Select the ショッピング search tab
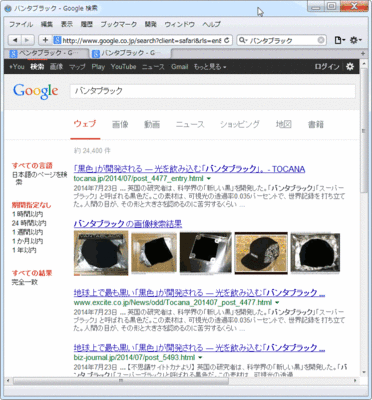This screenshot has height=400, width=372. click(x=240, y=124)
